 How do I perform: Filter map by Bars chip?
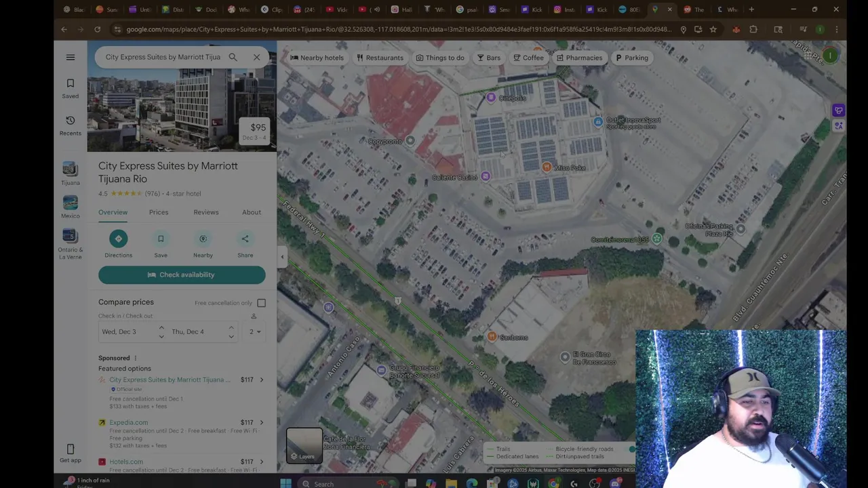point(488,58)
